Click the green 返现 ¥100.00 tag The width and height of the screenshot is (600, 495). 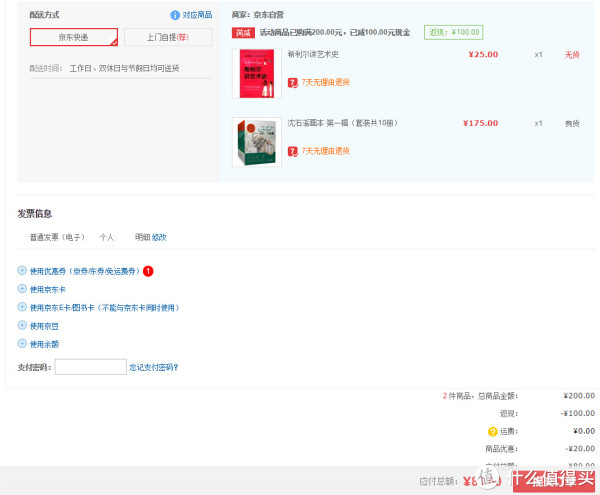(453, 33)
